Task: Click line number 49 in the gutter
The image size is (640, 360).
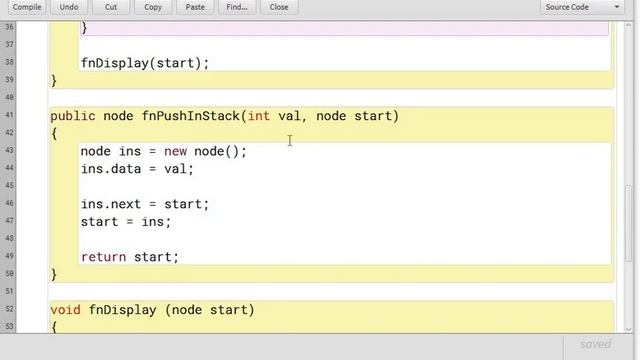Action: pyautogui.click(x=9, y=256)
